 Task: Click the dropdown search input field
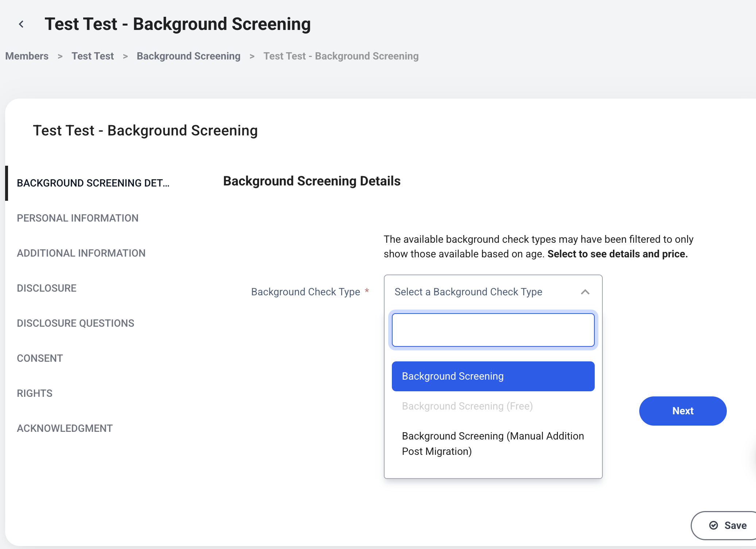493,330
